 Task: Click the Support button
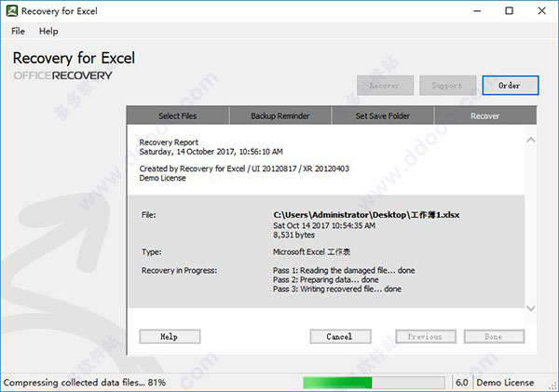(448, 86)
